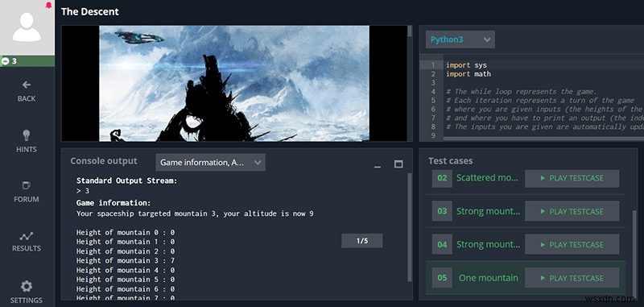Click the 'Console output' panel title
The image size is (644, 307).
click(x=104, y=160)
